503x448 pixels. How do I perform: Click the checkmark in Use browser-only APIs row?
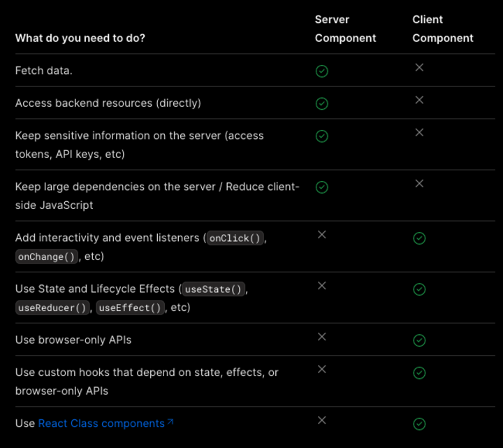coord(419,340)
